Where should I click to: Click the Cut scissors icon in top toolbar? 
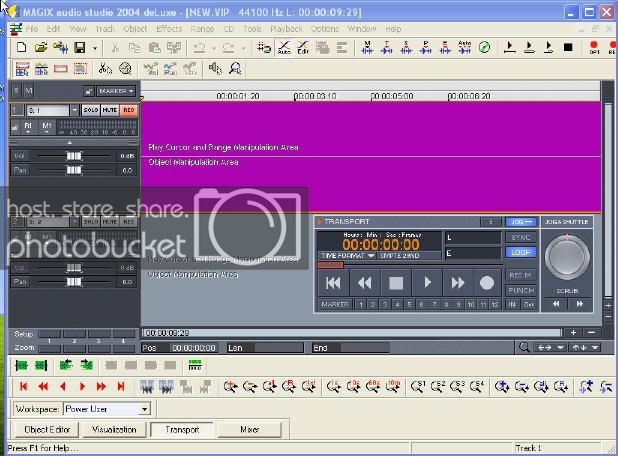coord(115,48)
